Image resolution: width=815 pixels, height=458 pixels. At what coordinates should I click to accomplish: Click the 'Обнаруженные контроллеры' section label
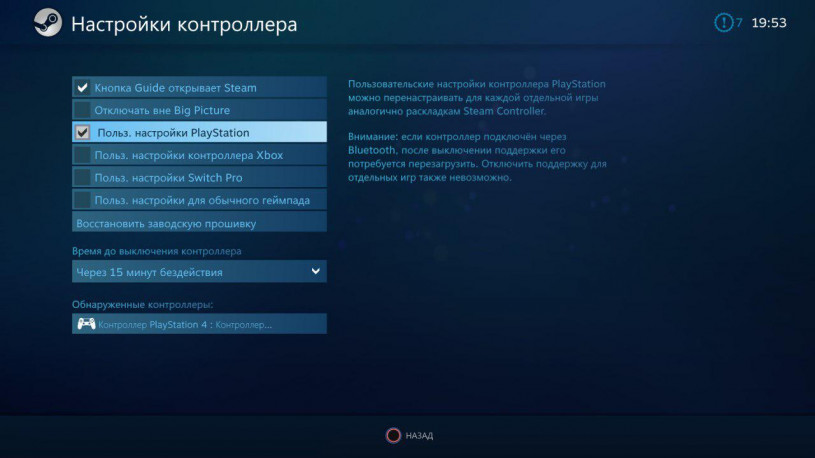click(143, 303)
